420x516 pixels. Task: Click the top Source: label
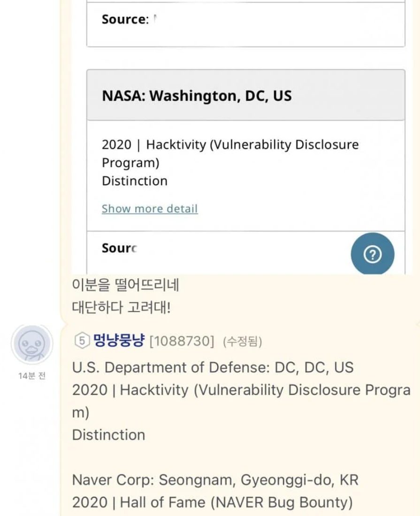[x=125, y=20]
